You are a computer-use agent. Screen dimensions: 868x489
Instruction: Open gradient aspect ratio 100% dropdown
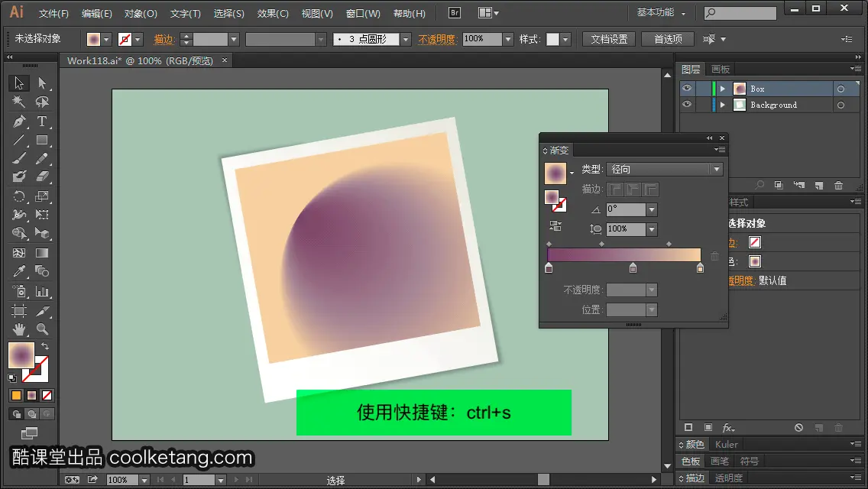[652, 229]
